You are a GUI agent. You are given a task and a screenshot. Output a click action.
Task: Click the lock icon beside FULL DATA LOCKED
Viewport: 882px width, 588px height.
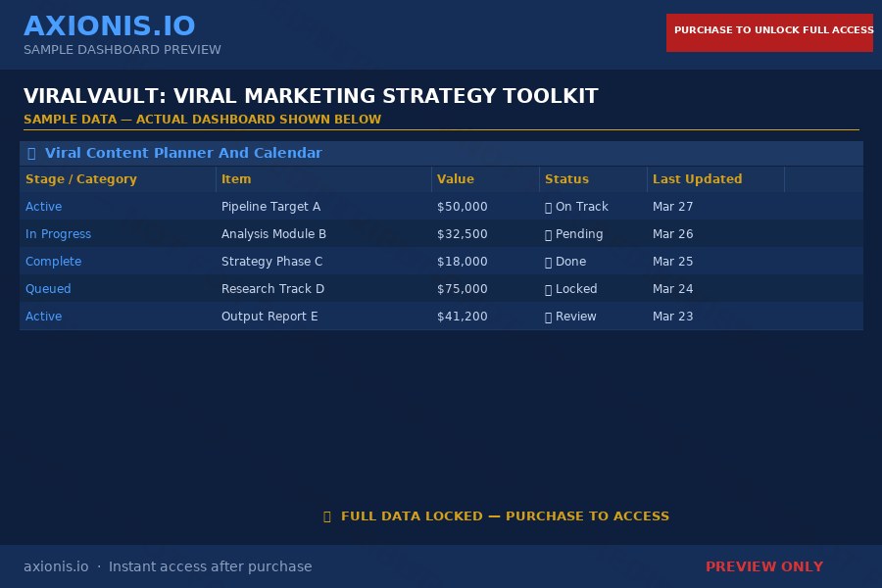pyautogui.click(x=327, y=516)
